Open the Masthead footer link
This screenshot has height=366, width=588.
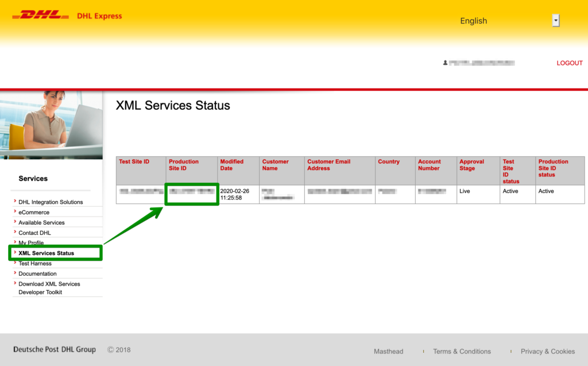click(388, 351)
